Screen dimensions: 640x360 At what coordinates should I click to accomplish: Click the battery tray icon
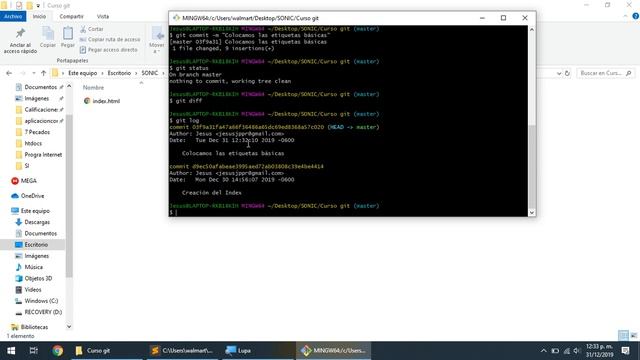tap(555, 351)
